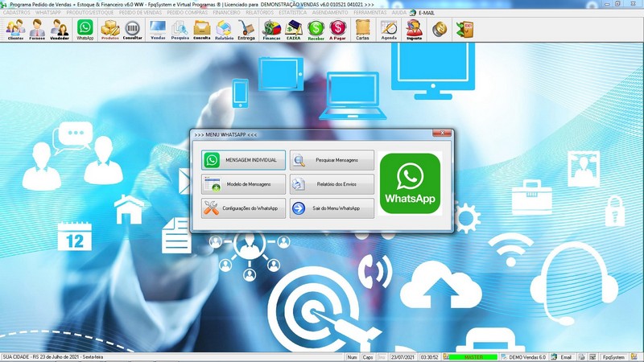Open the Clientes toolbar icon
Image resolution: width=644 pixels, height=362 pixels.
(15, 30)
